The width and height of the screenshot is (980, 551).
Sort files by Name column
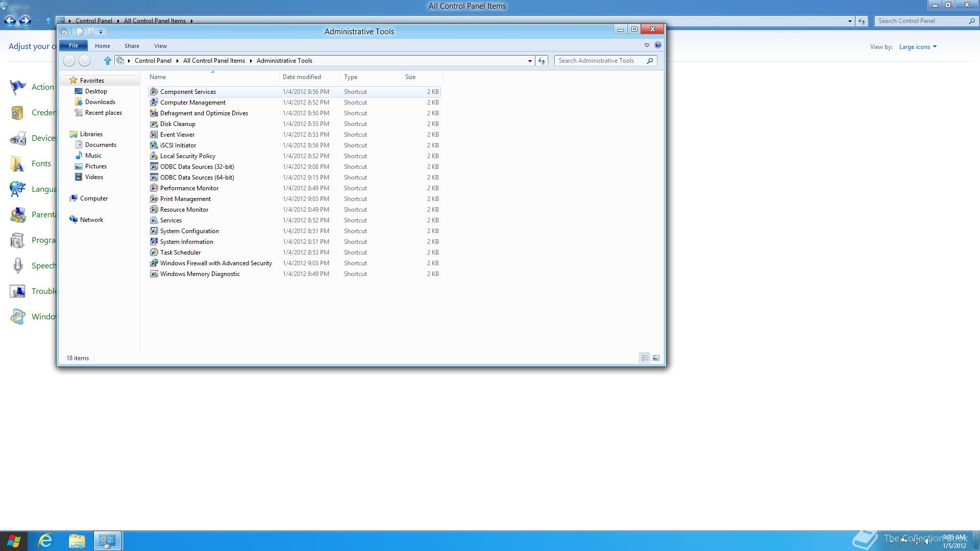213,77
